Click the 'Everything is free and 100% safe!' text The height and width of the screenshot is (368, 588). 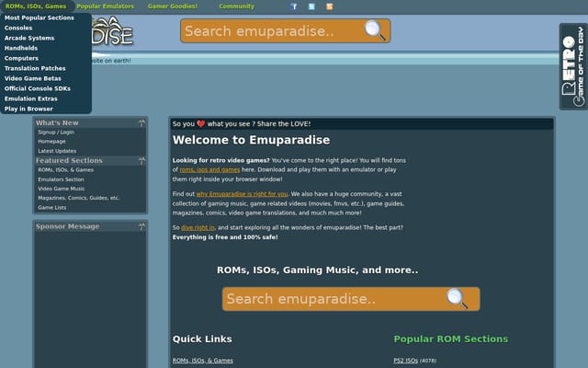click(225, 237)
